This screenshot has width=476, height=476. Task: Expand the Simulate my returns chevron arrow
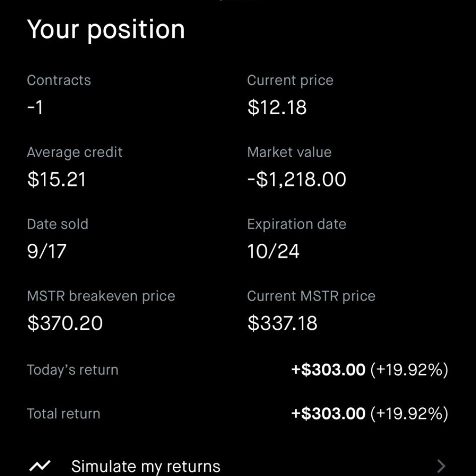[441, 466]
